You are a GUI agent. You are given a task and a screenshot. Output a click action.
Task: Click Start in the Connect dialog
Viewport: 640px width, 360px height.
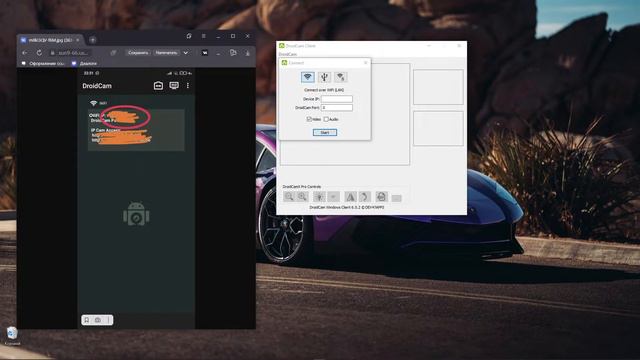(x=325, y=132)
